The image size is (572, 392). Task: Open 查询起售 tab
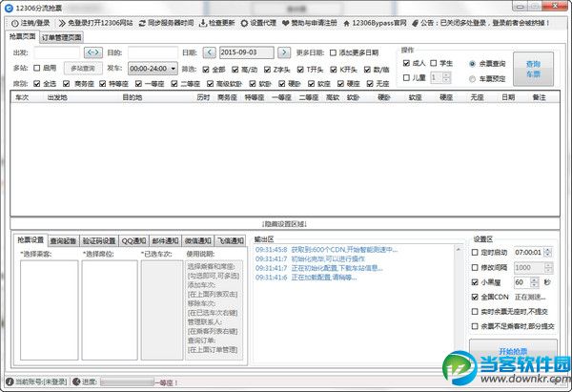(63, 241)
